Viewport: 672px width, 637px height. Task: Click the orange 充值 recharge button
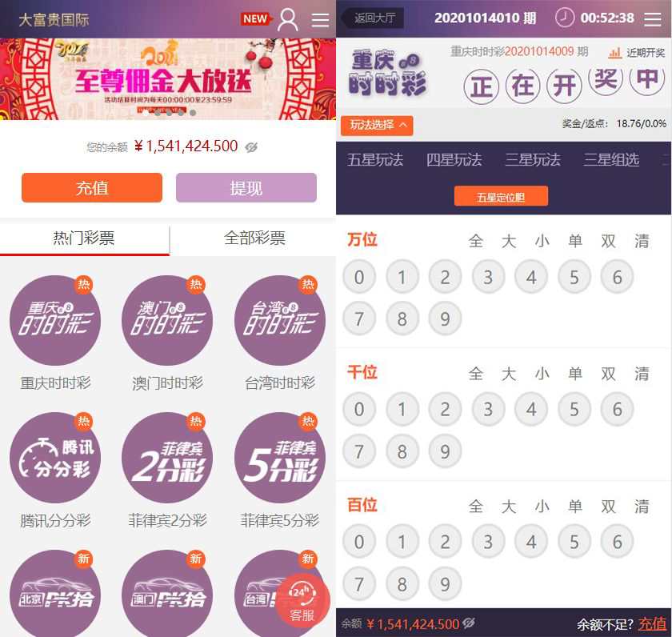coord(92,188)
